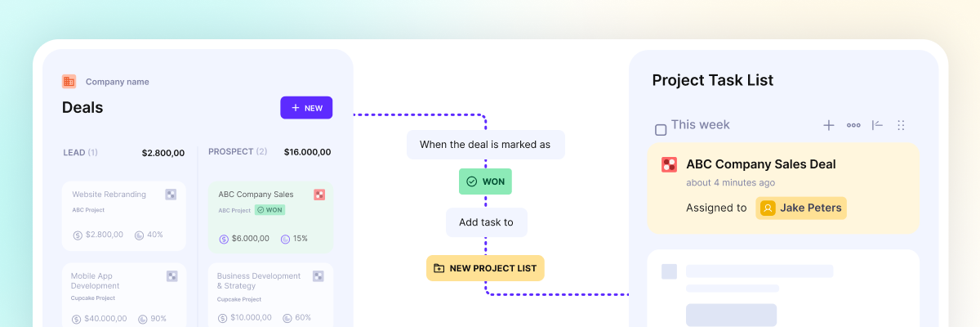Click the plus icon beside This week

pyautogui.click(x=828, y=125)
